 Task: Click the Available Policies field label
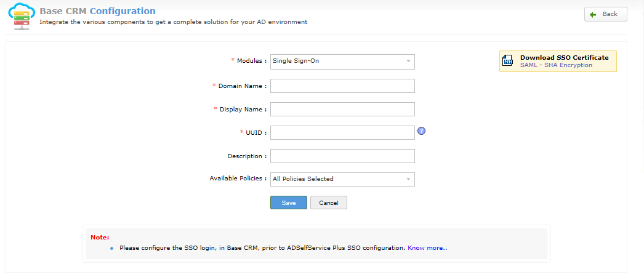click(238, 179)
